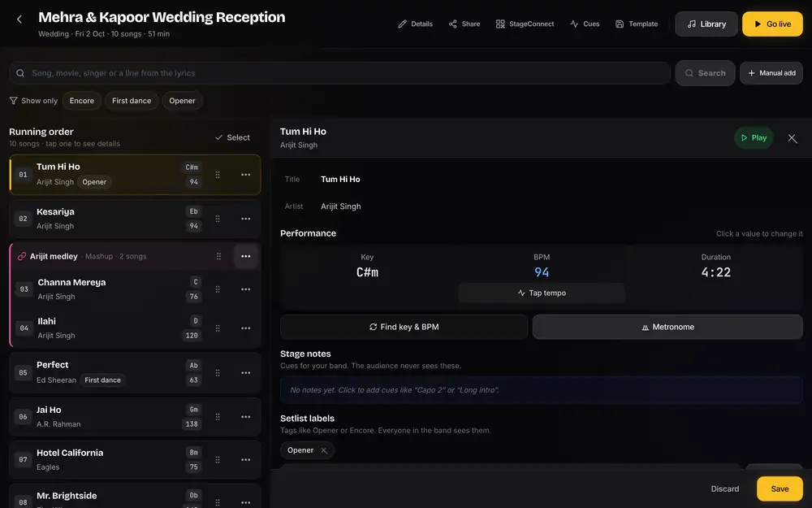Open StageConnect QR option

[x=525, y=24]
